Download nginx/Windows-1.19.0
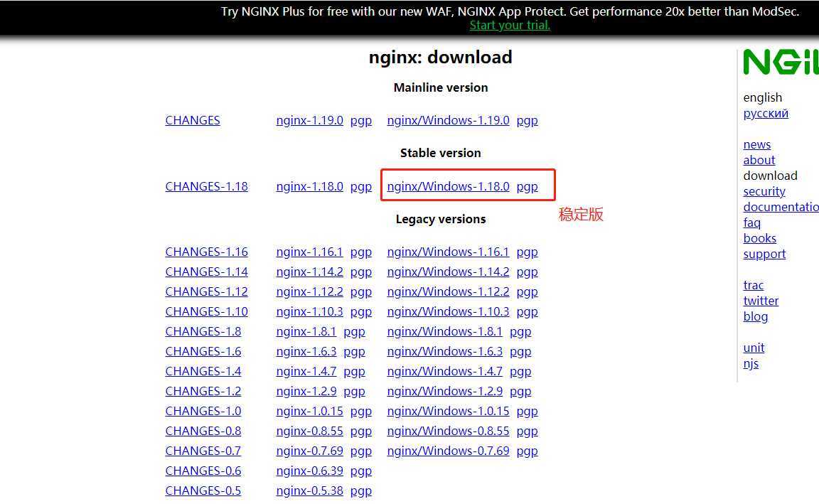Image resolution: width=819 pixels, height=504 pixels. (x=448, y=120)
